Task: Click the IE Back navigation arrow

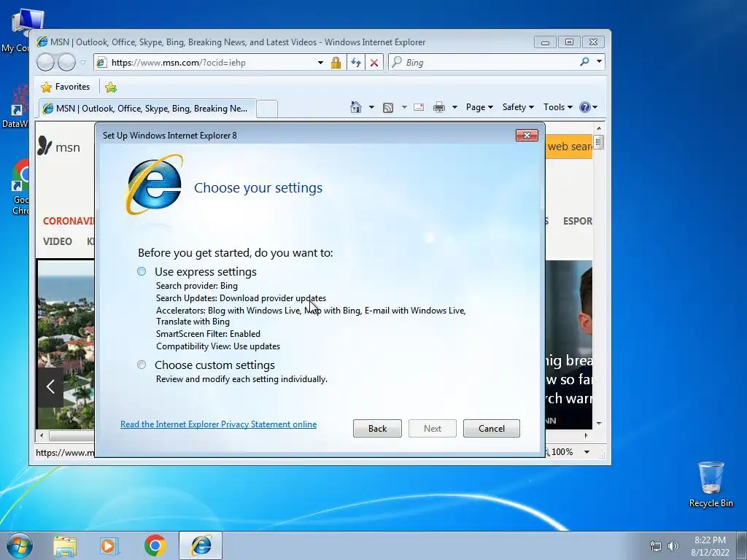Action: (46, 63)
